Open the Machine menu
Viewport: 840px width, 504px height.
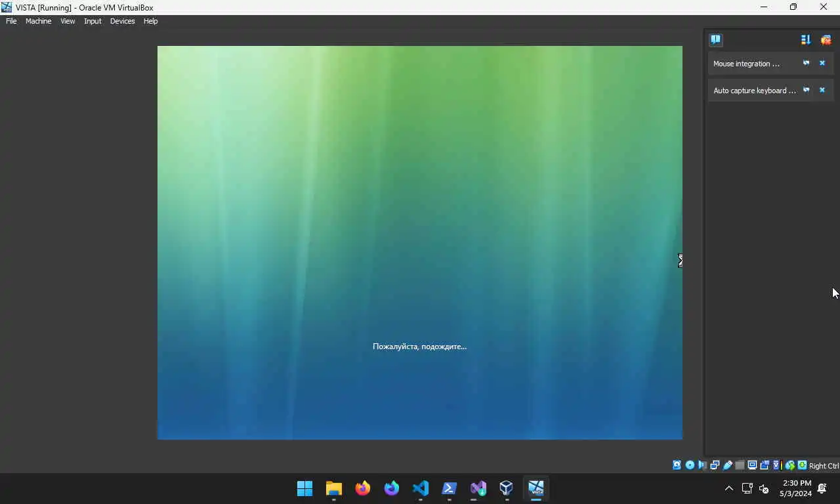[38, 21]
